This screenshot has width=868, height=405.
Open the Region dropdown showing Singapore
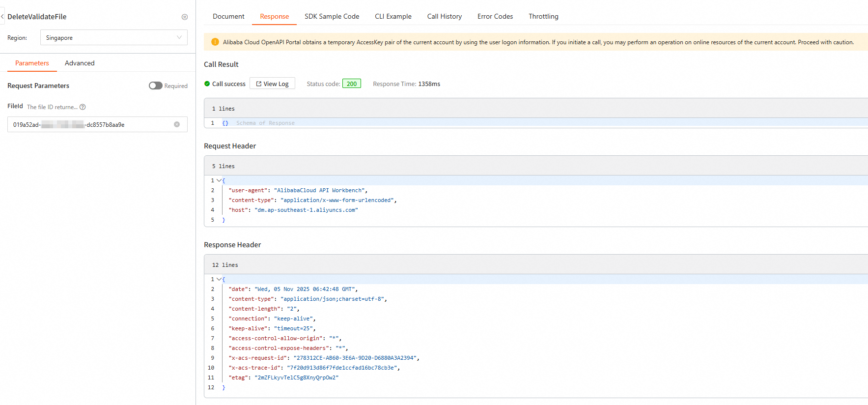pos(113,38)
